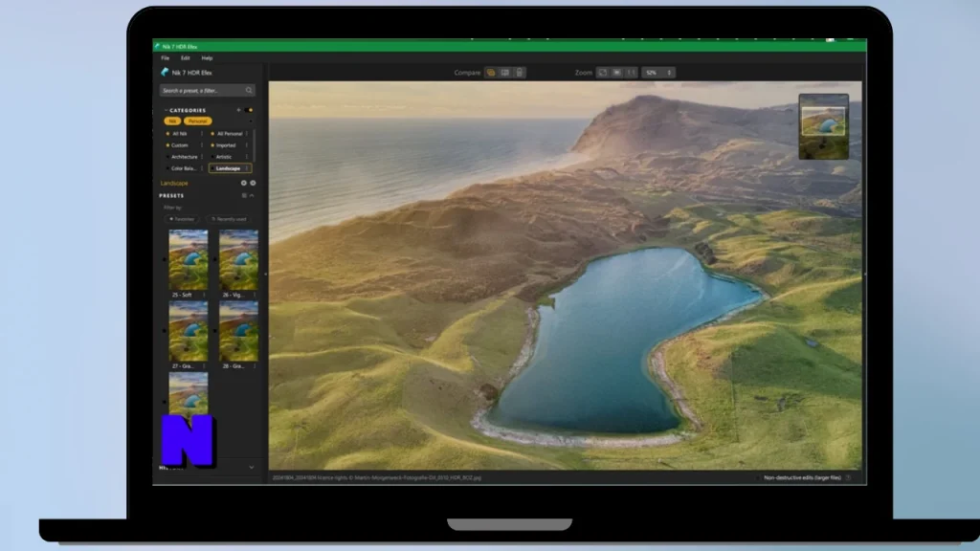This screenshot has width=980, height=551.
Task: Select side-by-side Compare view icon
Action: point(505,73)
